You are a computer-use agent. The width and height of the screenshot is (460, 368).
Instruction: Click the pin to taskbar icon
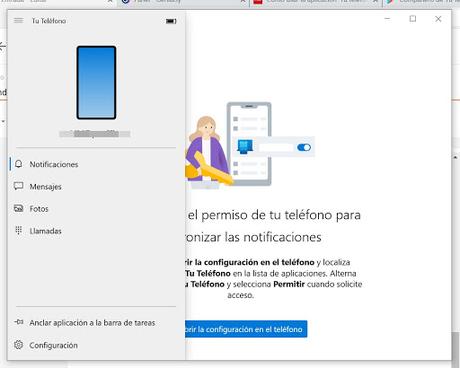19,322
